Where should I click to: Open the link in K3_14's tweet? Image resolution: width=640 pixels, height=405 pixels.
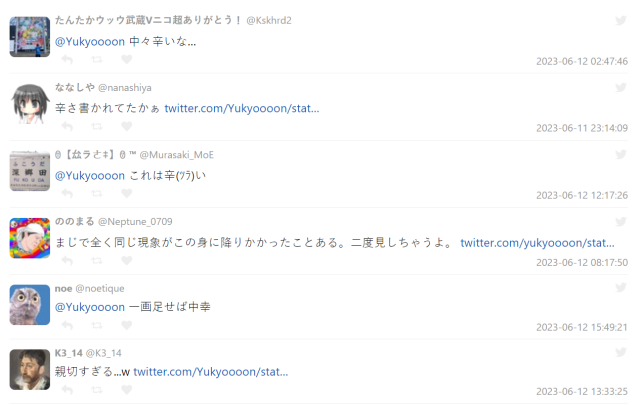click(x=211, y=372)
